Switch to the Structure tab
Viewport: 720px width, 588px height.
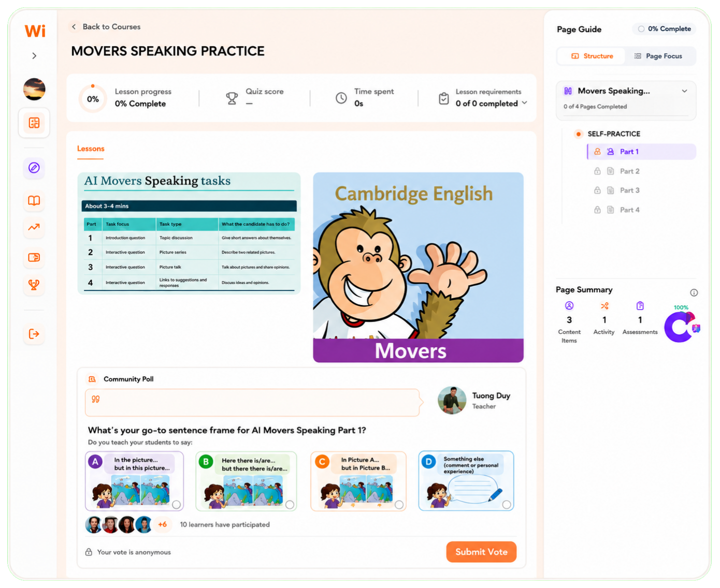pos(592,56)
